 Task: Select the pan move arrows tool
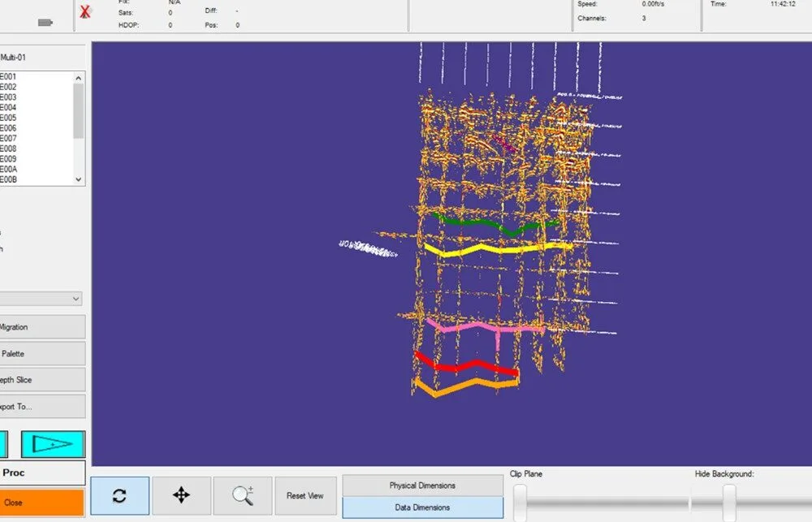coord(181,495)
